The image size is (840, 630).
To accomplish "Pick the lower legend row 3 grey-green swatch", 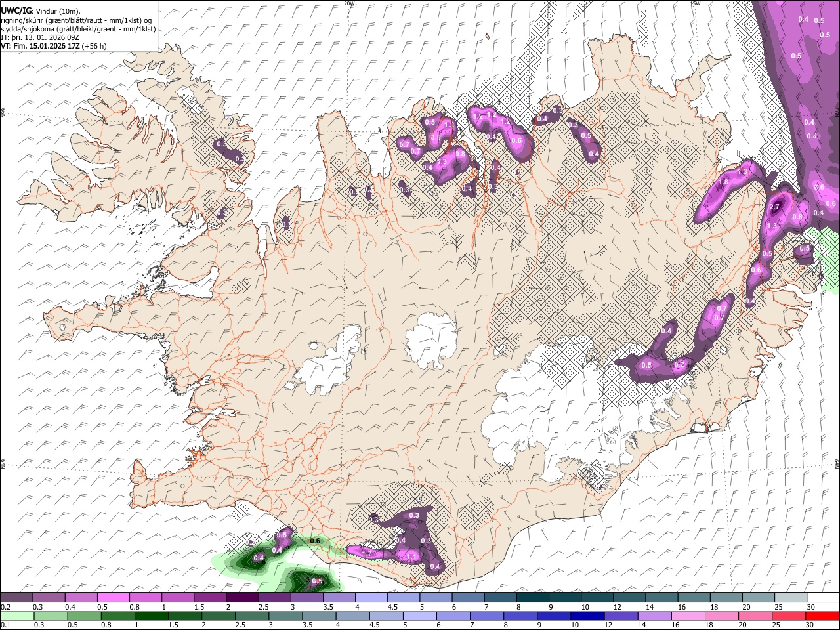I will coord(286,616).
